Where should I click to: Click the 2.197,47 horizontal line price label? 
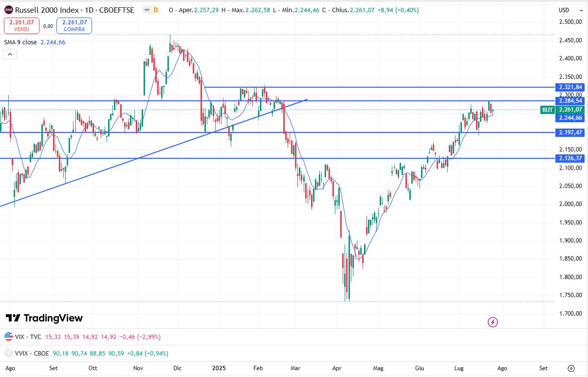[x=570, y=132]
